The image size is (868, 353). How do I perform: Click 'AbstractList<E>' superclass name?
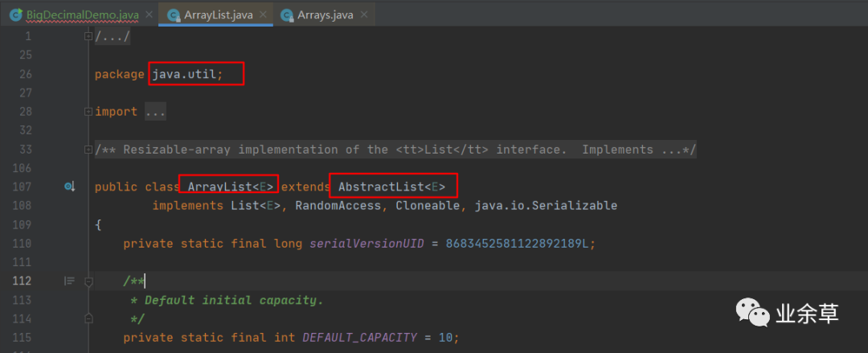click(x=392, y=187)
